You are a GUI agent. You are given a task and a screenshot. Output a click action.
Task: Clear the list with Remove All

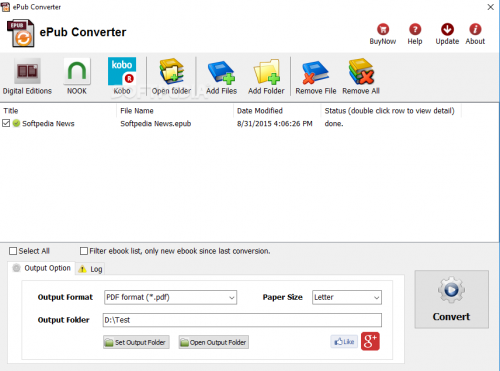[x=361, y=71]
